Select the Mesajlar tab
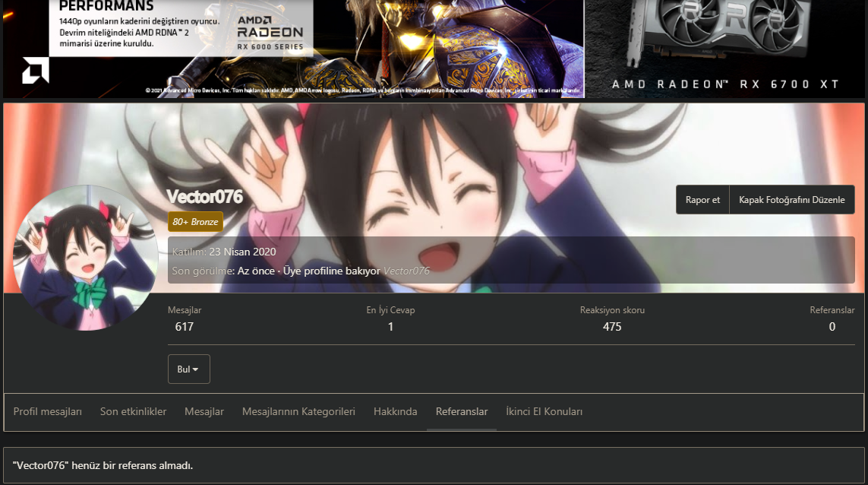The width and height of the screenshot is (868, 485). [204, 412]
